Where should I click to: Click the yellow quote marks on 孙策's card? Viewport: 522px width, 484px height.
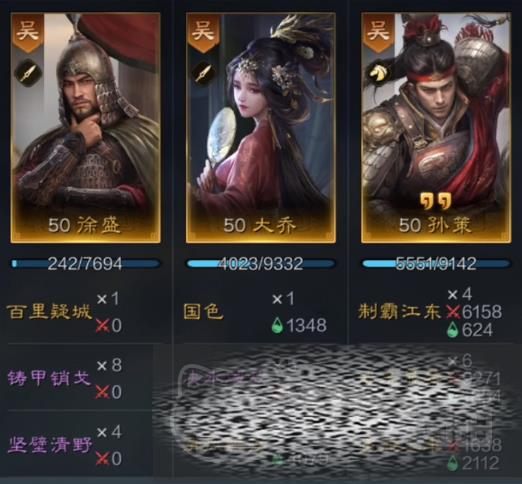pos(436,201)
